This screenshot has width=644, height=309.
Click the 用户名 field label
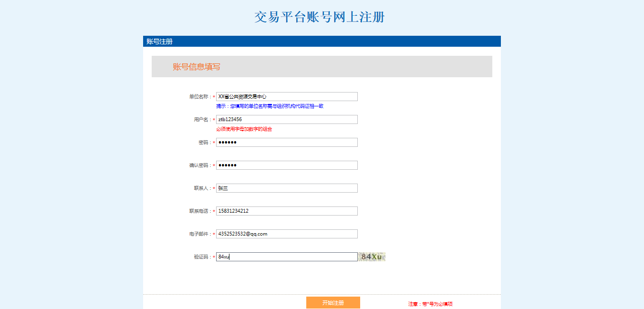click(202, 120)
